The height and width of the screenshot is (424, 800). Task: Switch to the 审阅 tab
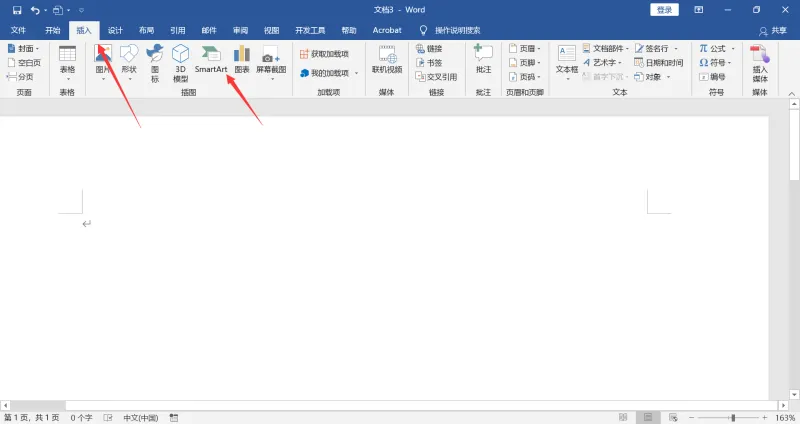coord(240,30)
